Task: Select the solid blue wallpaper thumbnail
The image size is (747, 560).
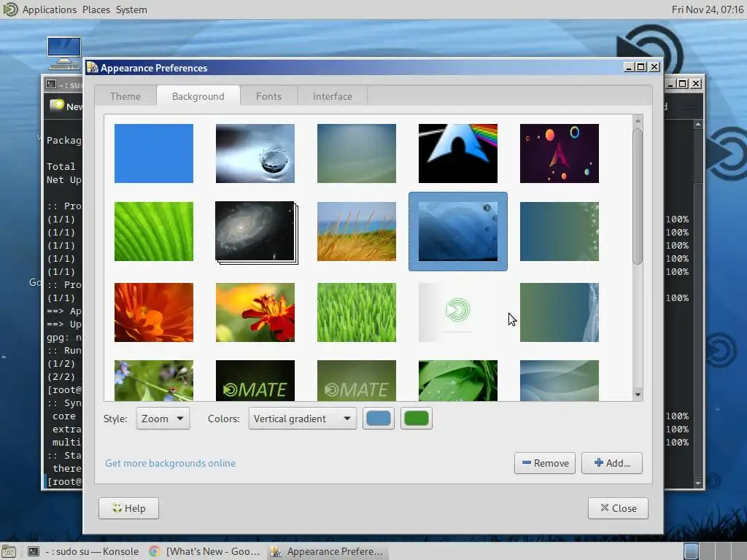Action: click(153, 153)
